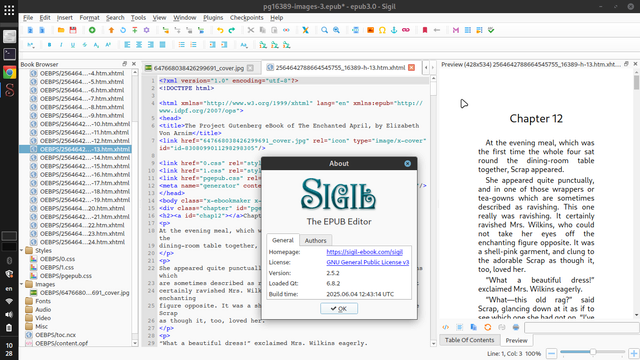The height and width of the screenshot is (360, 640).
Task: Click the Insert Special Character omega icon
Action: (382, 30)
